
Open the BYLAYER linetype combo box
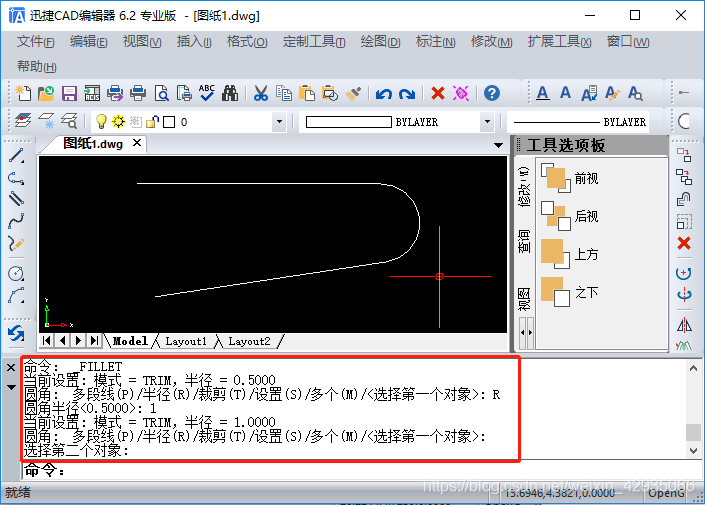pos(579,122)
